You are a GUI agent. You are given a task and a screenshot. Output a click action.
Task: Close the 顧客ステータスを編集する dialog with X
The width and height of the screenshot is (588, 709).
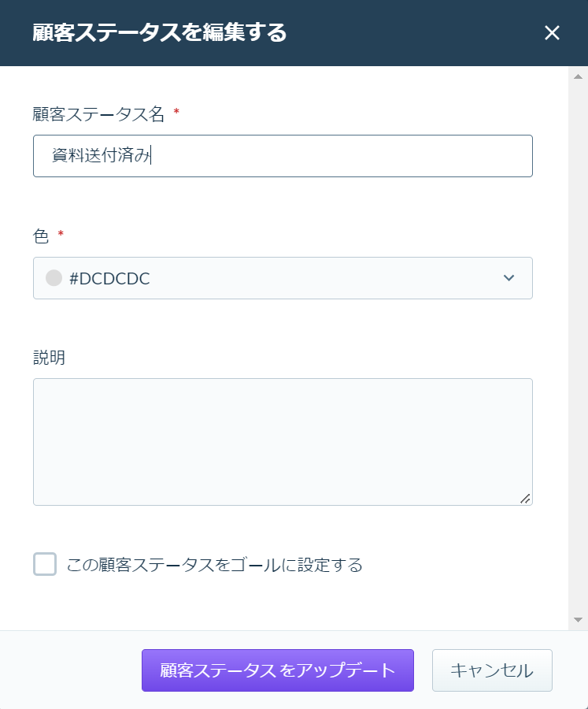click(x=552, y=33)
